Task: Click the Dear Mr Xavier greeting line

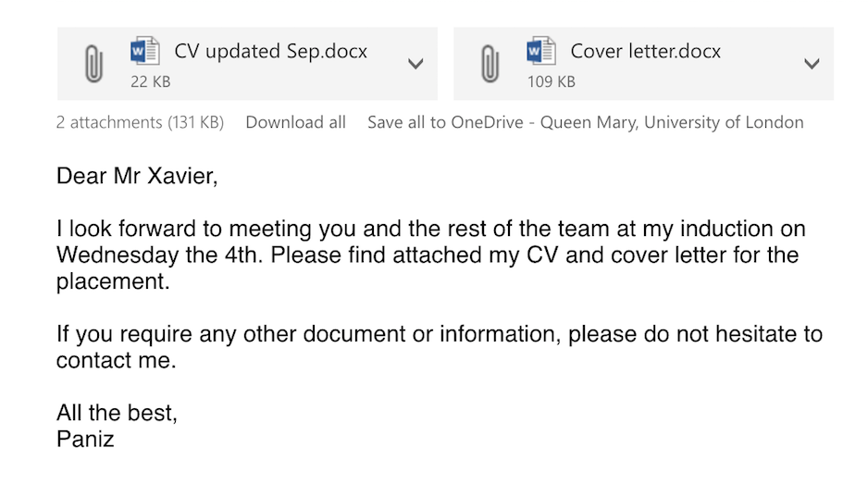Action: (137, 176)
